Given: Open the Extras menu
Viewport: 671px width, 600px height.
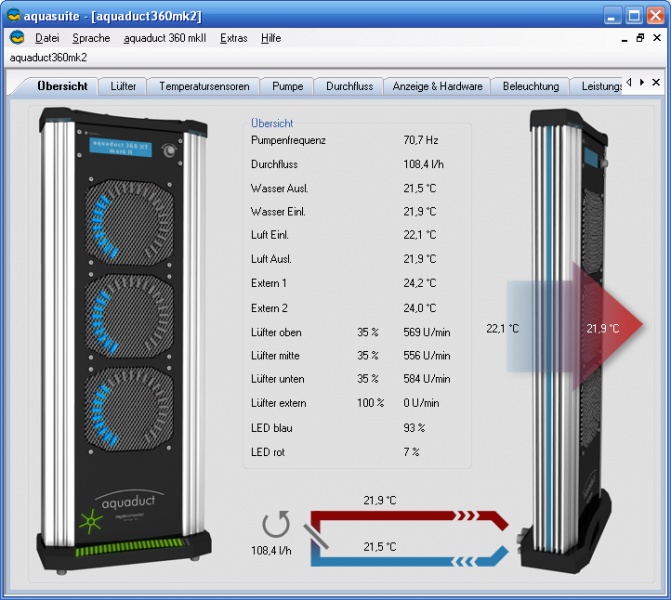Looking at the screenshot, I should pos(234,38).
